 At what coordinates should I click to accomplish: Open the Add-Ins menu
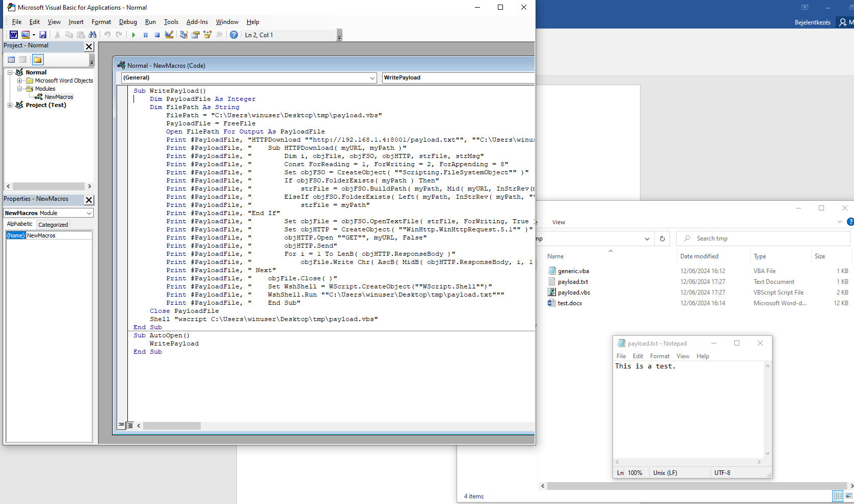(197, 22)
